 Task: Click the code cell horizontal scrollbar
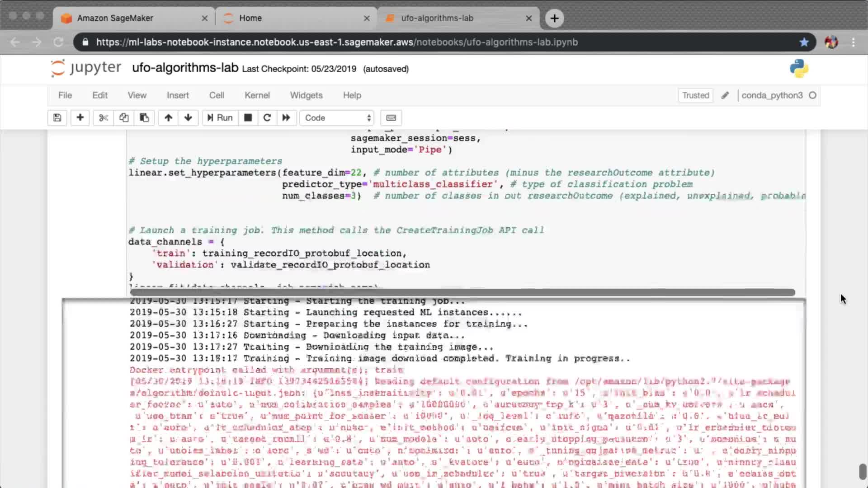(462, 292)
